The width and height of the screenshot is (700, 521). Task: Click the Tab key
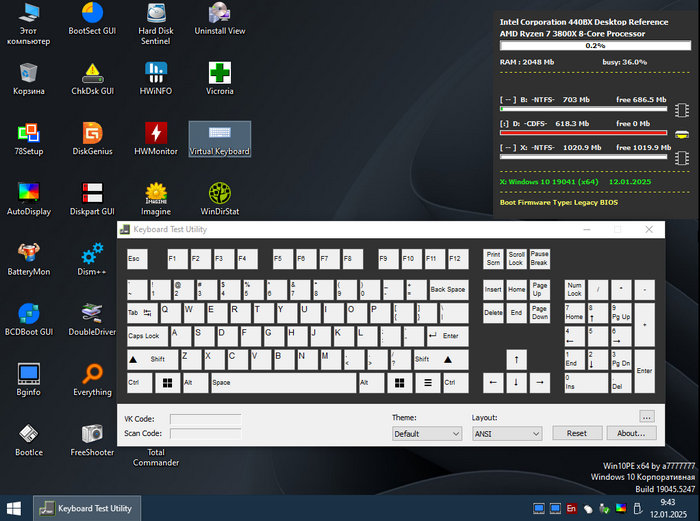pos(142,313)
